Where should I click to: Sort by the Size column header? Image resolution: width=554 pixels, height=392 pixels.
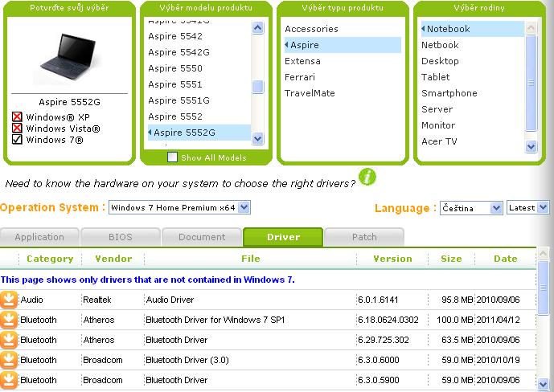451,259
